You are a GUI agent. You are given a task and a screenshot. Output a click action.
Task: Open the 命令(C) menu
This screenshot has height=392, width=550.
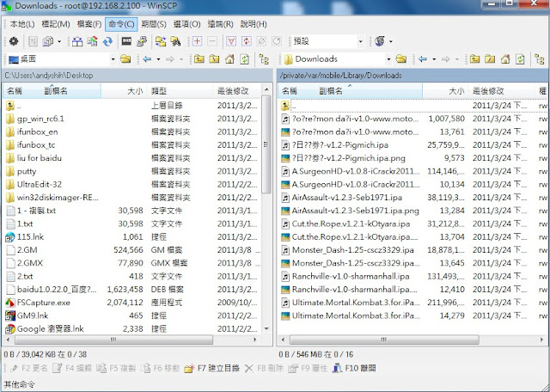click(x=121, y=24)
